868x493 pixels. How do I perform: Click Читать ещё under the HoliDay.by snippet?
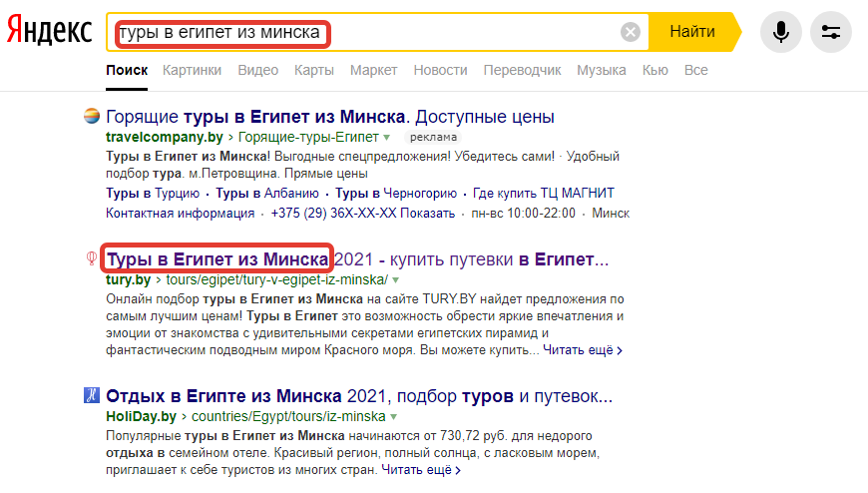point(421,470)
